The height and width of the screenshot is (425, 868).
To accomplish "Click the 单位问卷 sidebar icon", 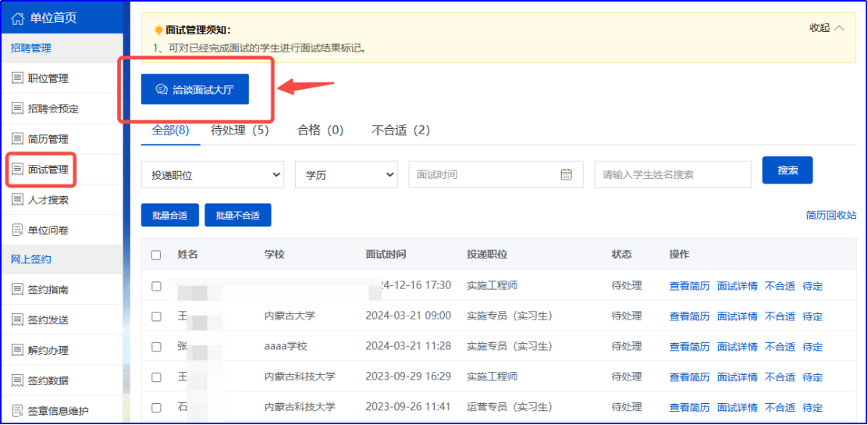I will (17, 230).
